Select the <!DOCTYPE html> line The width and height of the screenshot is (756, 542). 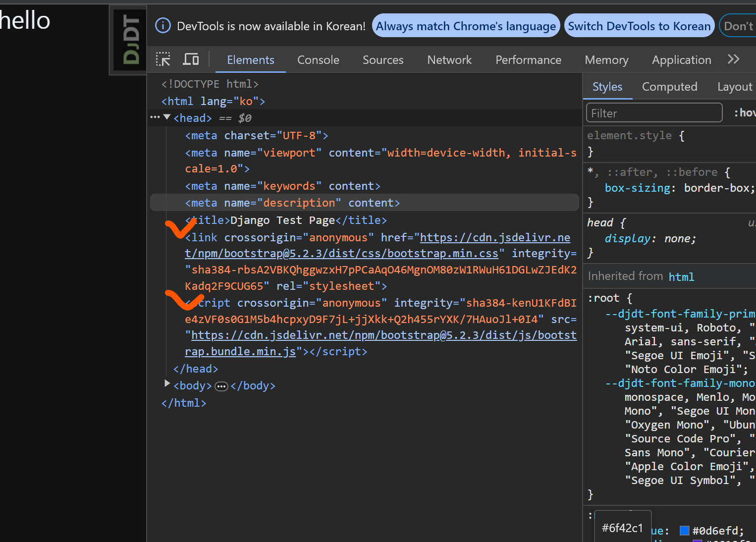[210, 84]
